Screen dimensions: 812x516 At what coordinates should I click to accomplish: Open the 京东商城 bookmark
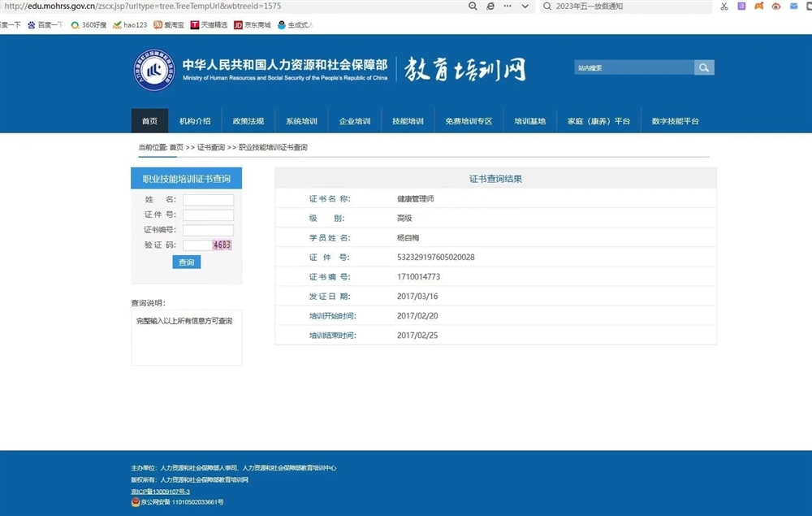(x=253, y=25)
